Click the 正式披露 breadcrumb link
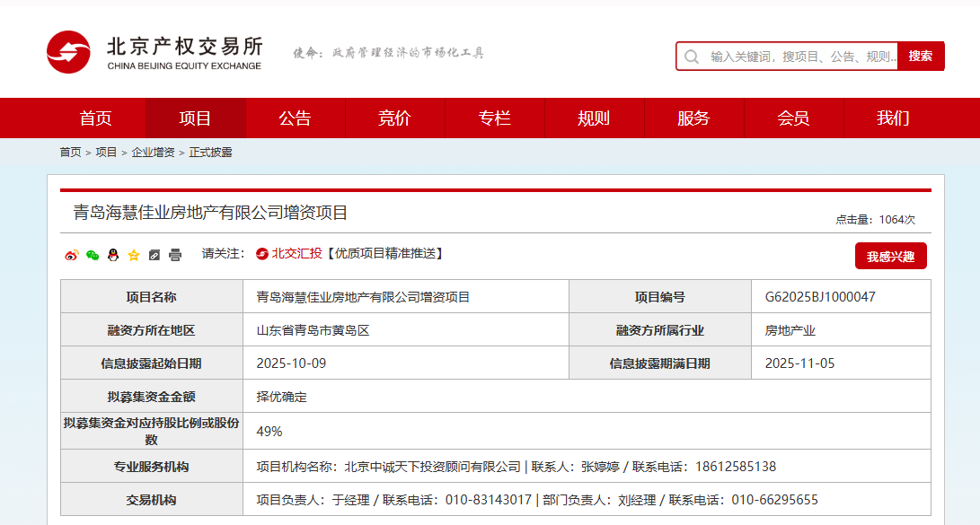This screenshot has height=525, width=980. coord(210,153)
